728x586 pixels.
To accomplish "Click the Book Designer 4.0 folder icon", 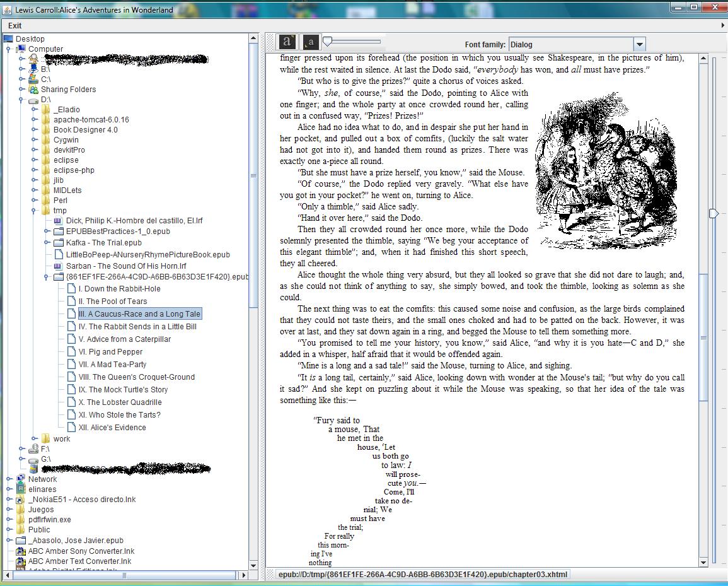I will [x=45, y=130].
